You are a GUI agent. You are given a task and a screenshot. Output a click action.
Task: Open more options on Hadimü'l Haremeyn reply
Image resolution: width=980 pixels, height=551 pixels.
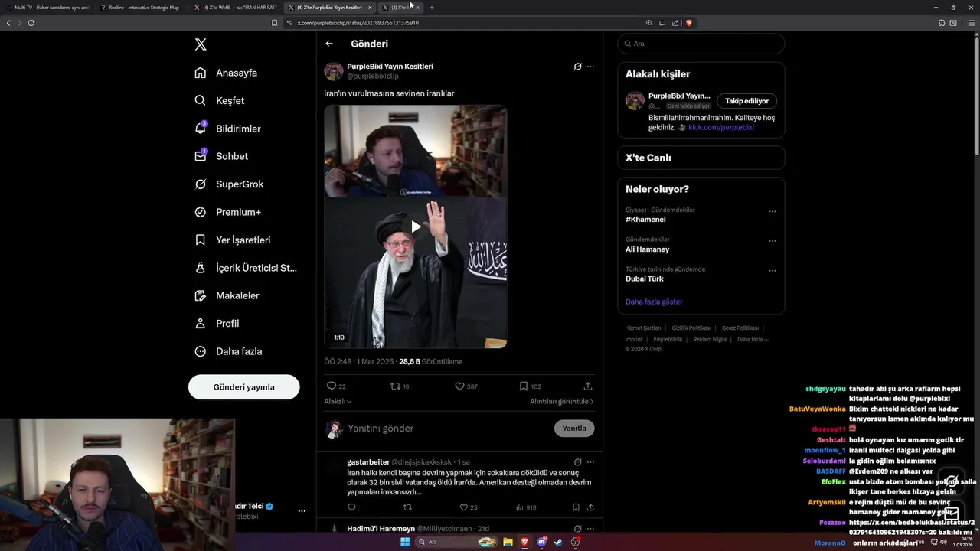coord(590,529)
